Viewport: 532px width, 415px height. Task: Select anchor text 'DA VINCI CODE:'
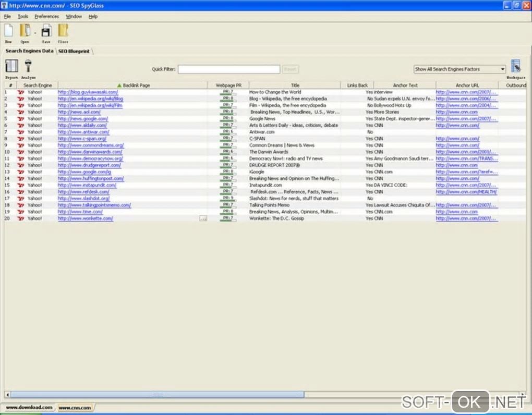click(x=391, y=185)
